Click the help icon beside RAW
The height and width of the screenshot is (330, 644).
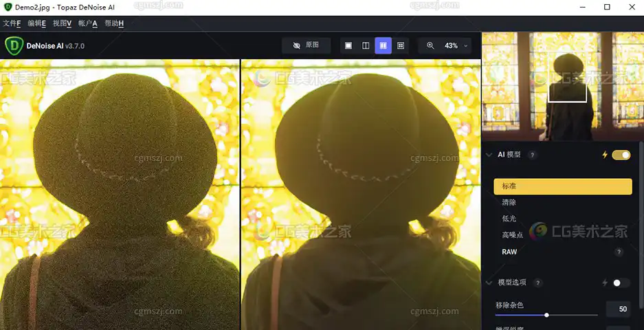click(619, 252)
